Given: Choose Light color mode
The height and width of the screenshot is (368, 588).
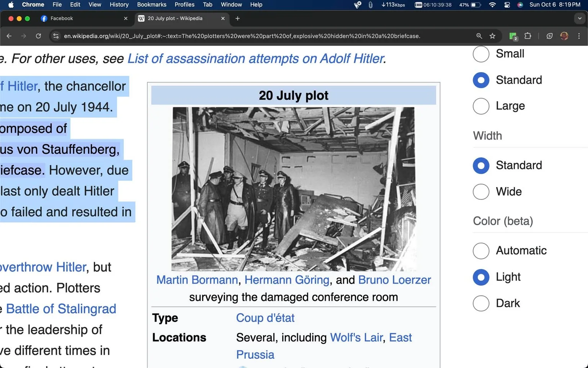Looking at the screenshot, I should 481,277.
